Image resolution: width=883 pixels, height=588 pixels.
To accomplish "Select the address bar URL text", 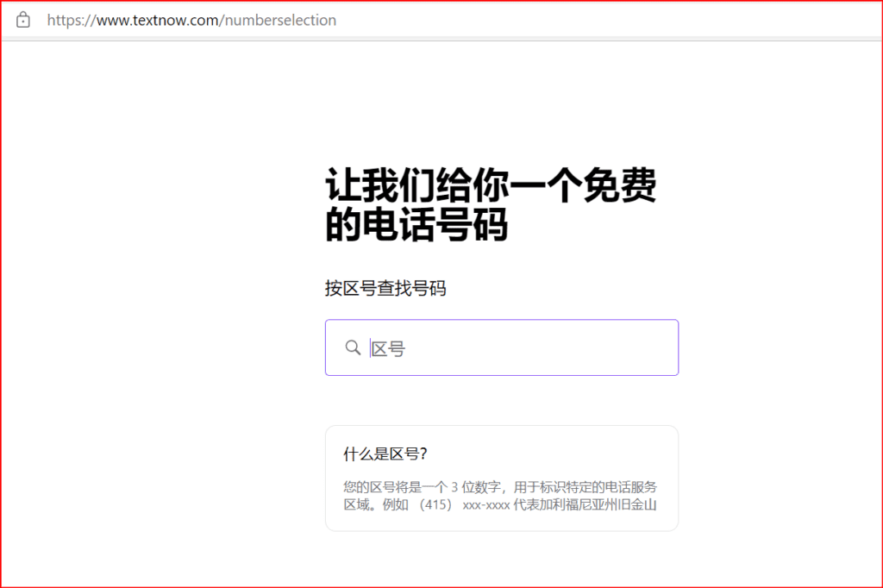I will click(191, 19).
